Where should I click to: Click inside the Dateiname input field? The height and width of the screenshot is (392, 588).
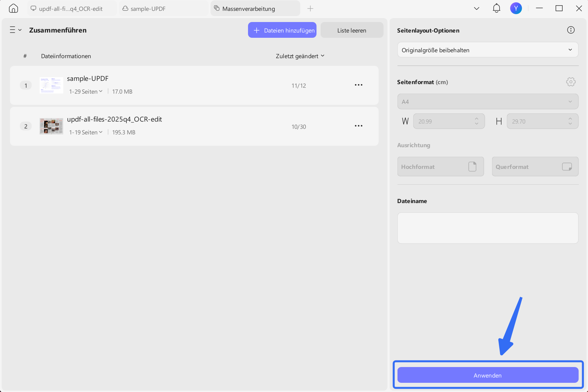tap(487, 228)
